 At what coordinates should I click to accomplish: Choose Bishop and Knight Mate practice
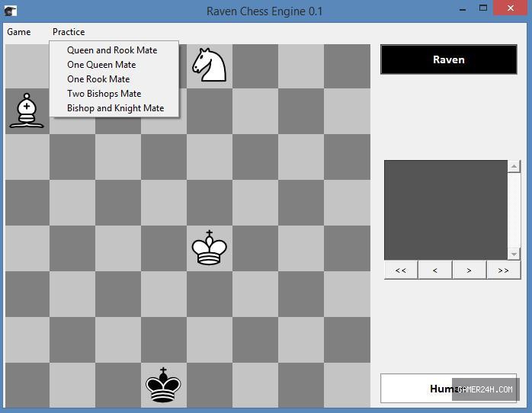click(114, 108)
